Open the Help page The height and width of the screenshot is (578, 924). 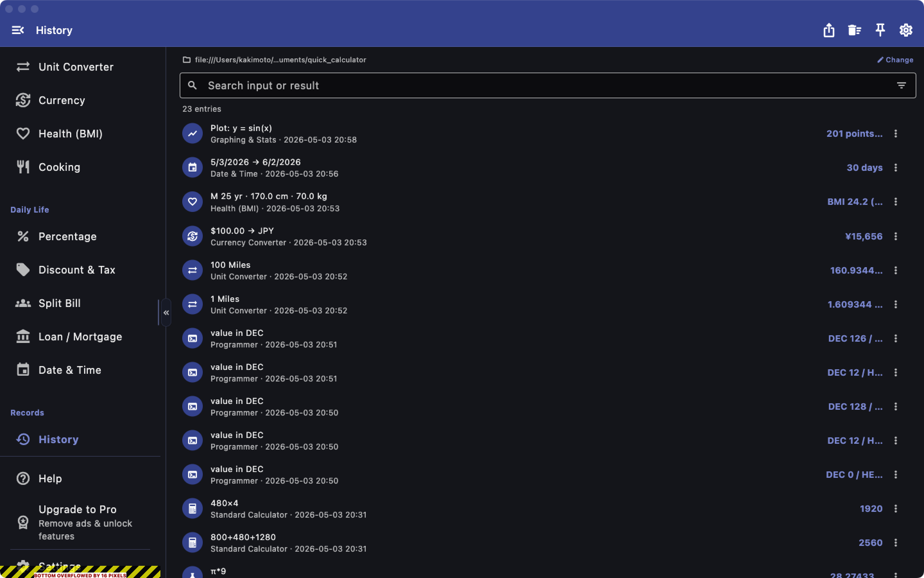tap(80, 478)
